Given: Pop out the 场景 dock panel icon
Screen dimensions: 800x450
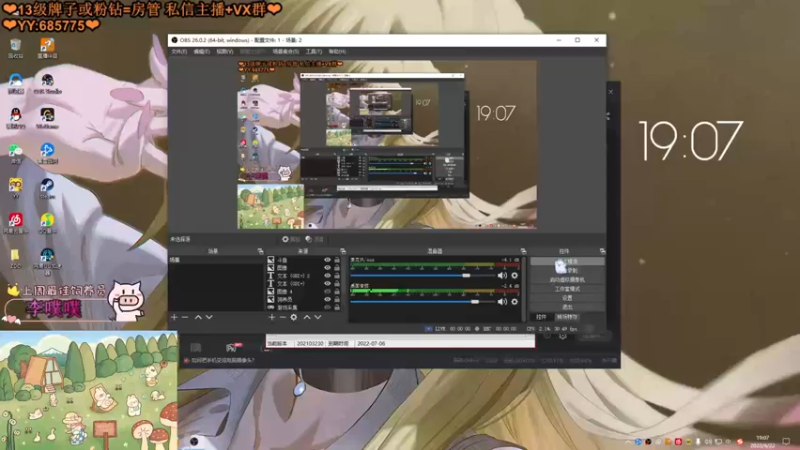Looking at the screenshot, I should [x=260, y=251].
